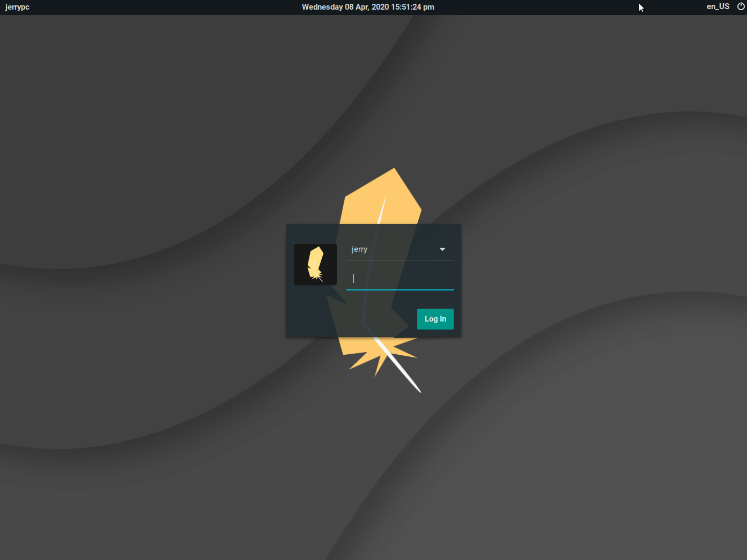Click gray divider line under jerry username
This screenshot has height=560, width=747.
pos(400,260)
